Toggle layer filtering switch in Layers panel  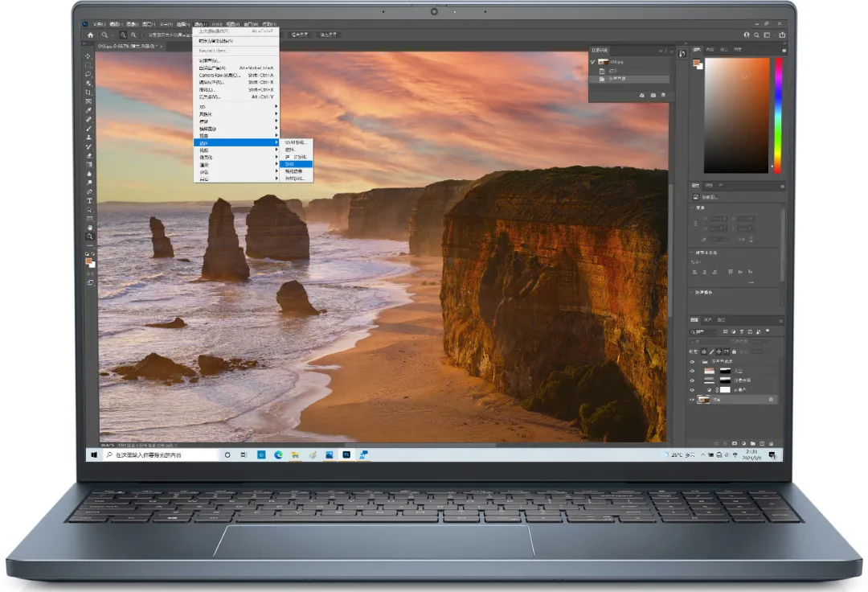point(768,331)
